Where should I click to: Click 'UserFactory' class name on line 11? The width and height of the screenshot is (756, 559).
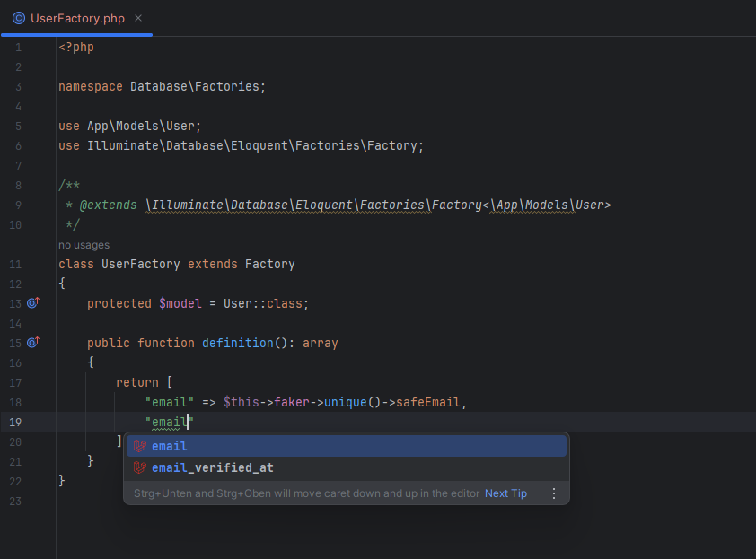[141, 264]
